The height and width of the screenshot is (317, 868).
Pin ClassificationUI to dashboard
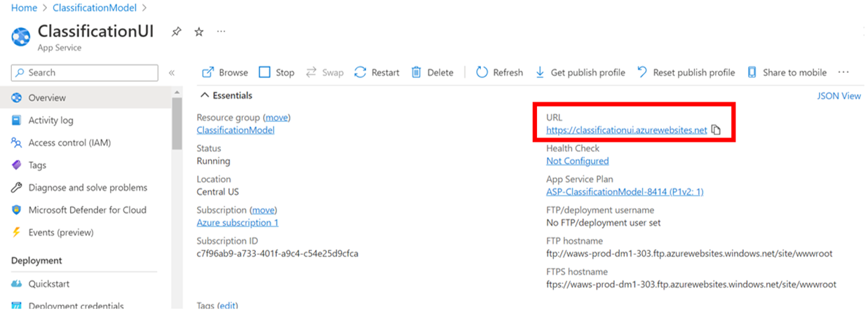[x=177, y=32]
